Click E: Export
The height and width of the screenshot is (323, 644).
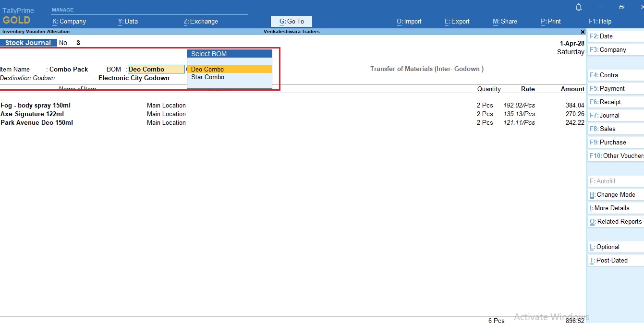[x=456, y=21]
